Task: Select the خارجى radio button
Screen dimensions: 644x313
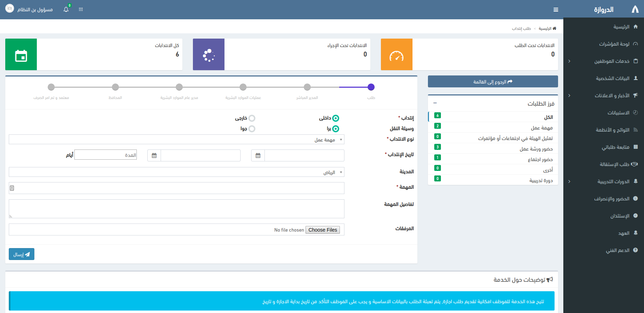Action: (x=252, y=118)
